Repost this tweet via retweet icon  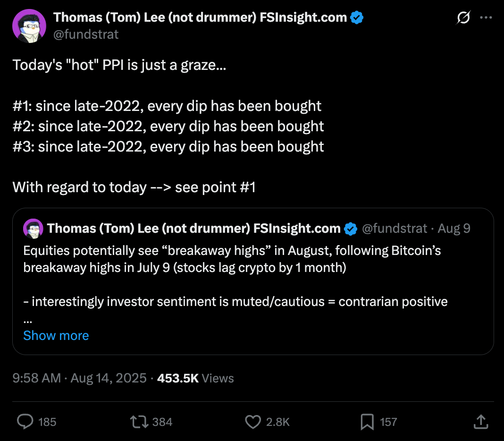pos(139,421)
